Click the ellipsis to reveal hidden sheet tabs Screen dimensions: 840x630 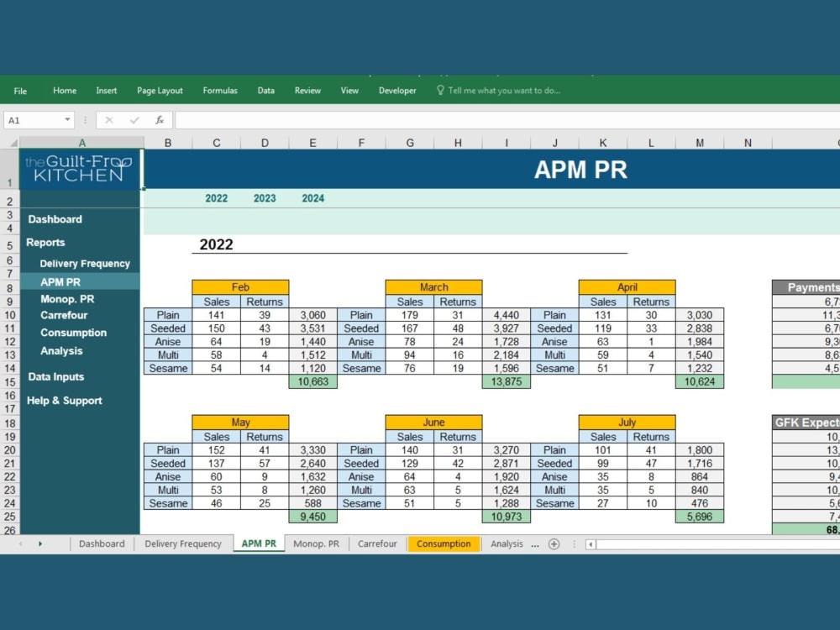coord(536,544)
